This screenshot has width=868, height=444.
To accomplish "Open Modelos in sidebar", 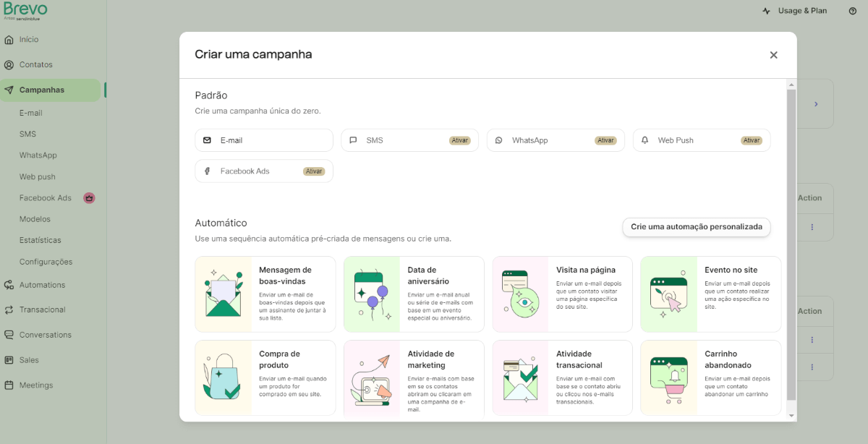I will (x=35, y=219).
